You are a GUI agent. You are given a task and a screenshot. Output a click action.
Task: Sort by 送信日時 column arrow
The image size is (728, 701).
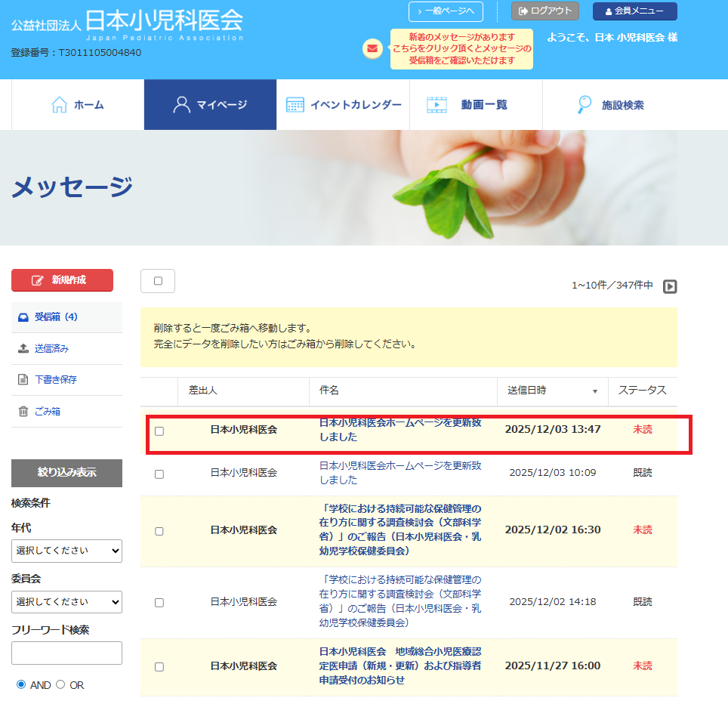pos(594,391)
